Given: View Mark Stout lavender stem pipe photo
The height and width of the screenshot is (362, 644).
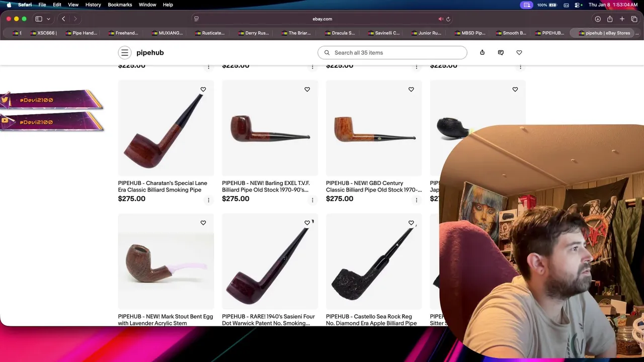Looking at the screenshot, I should [166, 261].
